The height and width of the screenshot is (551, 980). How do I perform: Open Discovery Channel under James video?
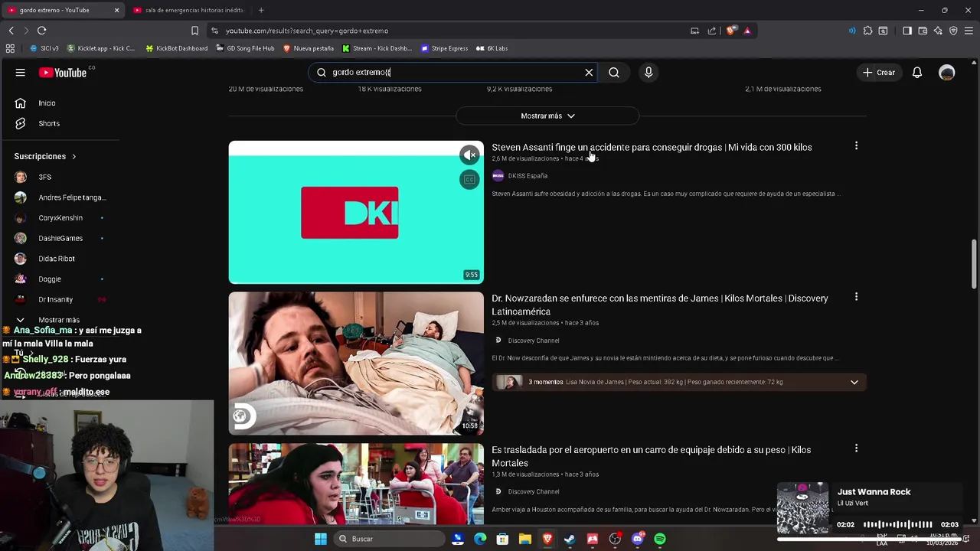(x=533, y=341)
